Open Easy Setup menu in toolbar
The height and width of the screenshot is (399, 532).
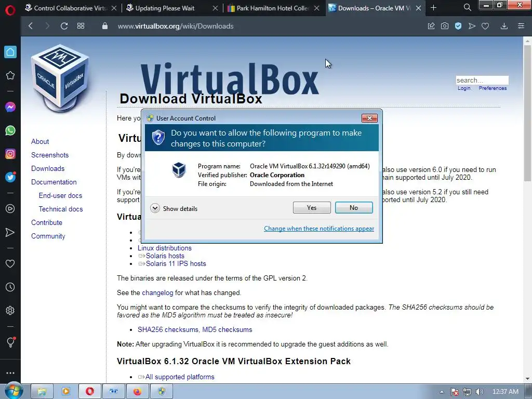521,26
